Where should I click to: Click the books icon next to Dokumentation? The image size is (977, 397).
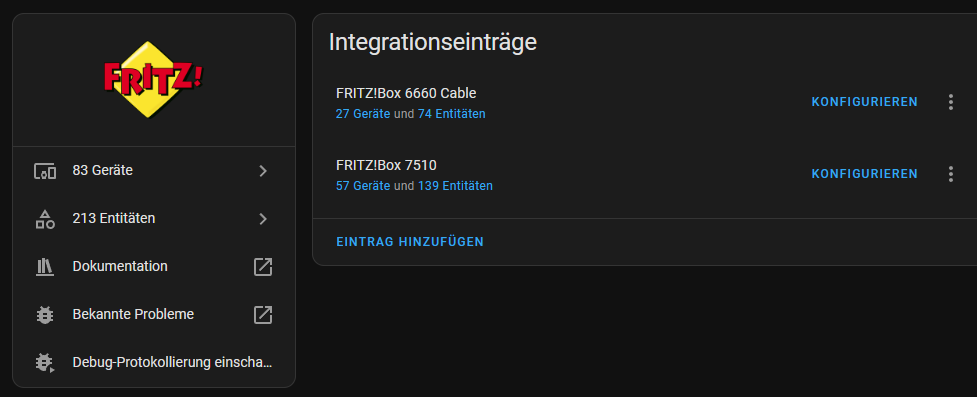click(x=45, y=267)
